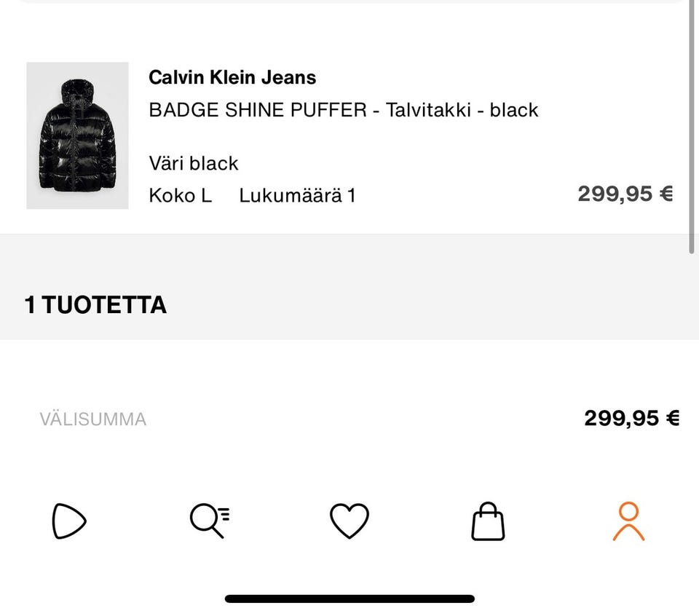The image size is (699, 616).
Task: Tap the home indicator bar at the bottom
Action: pyautogui.click(x=349, y=599)
